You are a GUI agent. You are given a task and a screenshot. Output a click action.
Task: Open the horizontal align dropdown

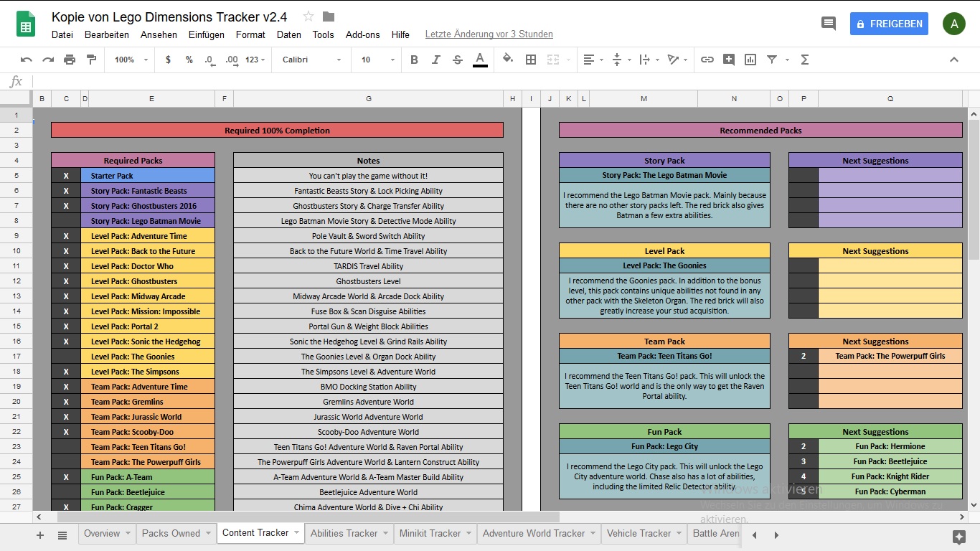click(593, 60)
